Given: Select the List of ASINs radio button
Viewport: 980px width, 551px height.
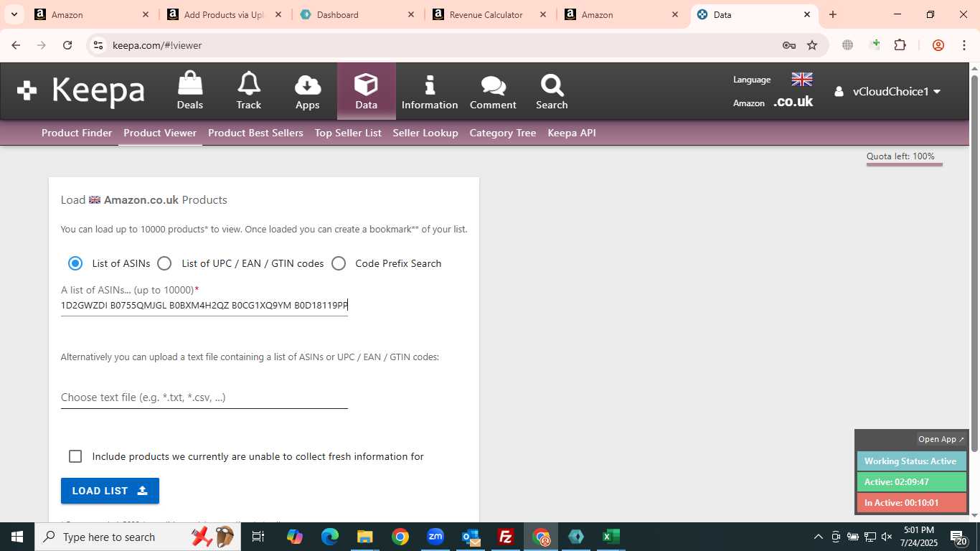Looking at the screenshot, I should [75, 263].
